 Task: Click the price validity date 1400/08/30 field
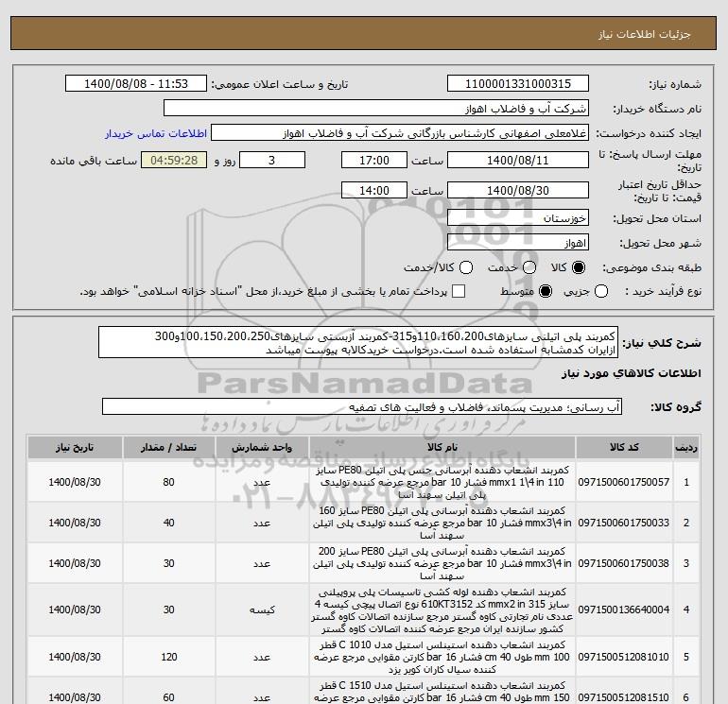click(518, 190)
